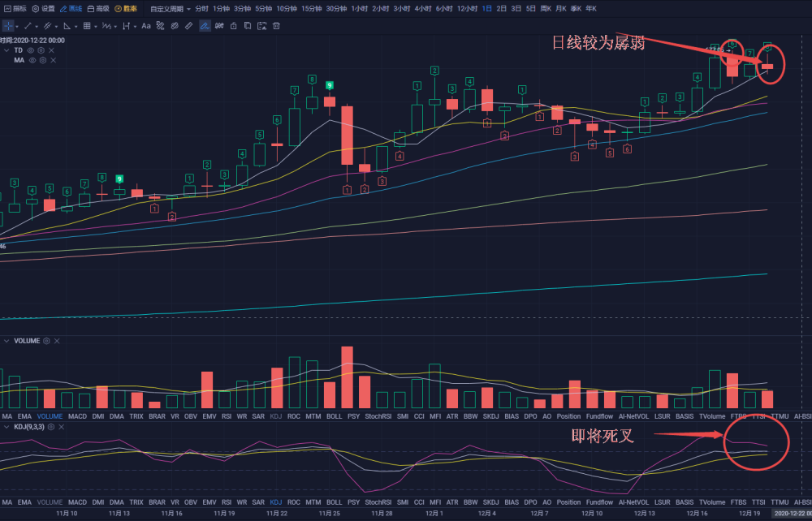Open the 胜率 win-rate feature
This screenshot has width=812, height=521.
(126, 9)
